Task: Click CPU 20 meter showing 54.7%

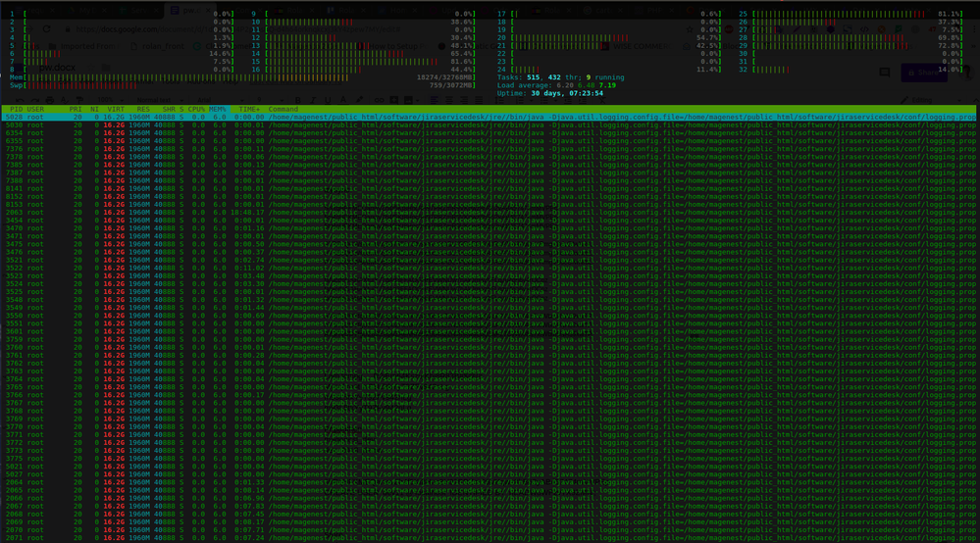Action: [609, 38]
